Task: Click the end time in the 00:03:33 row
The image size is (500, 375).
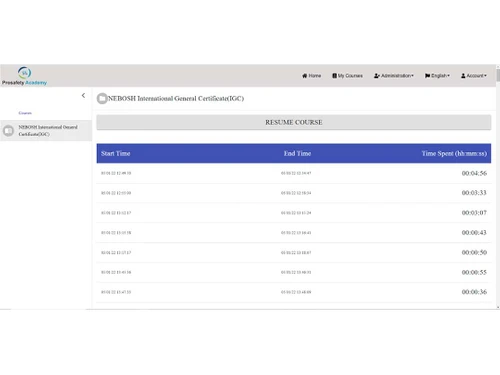Action: (296, 193)
